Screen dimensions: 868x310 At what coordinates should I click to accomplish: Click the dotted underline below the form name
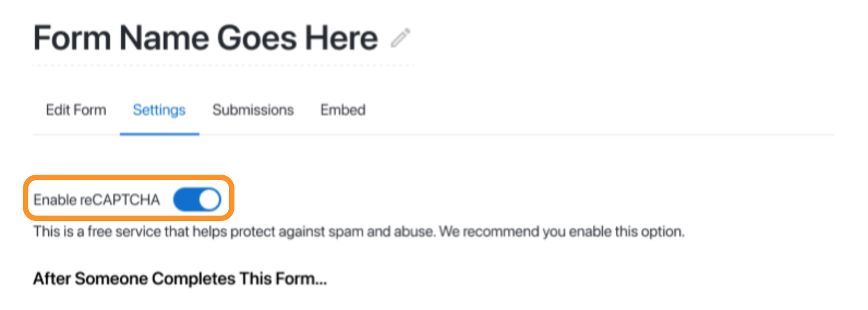pyautogui.click(x=224, y=65)
